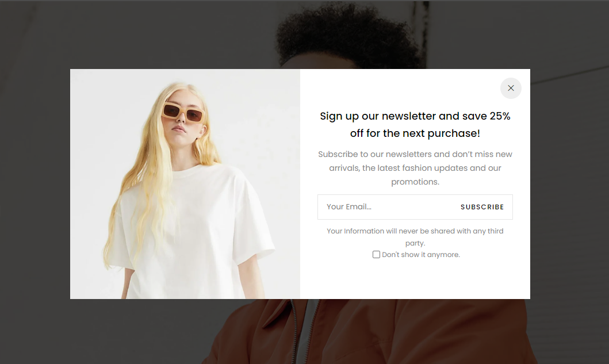Click "off for the next purchase!" heading line
The height and width of the screenshot is (364, 609).
point(415,133)
